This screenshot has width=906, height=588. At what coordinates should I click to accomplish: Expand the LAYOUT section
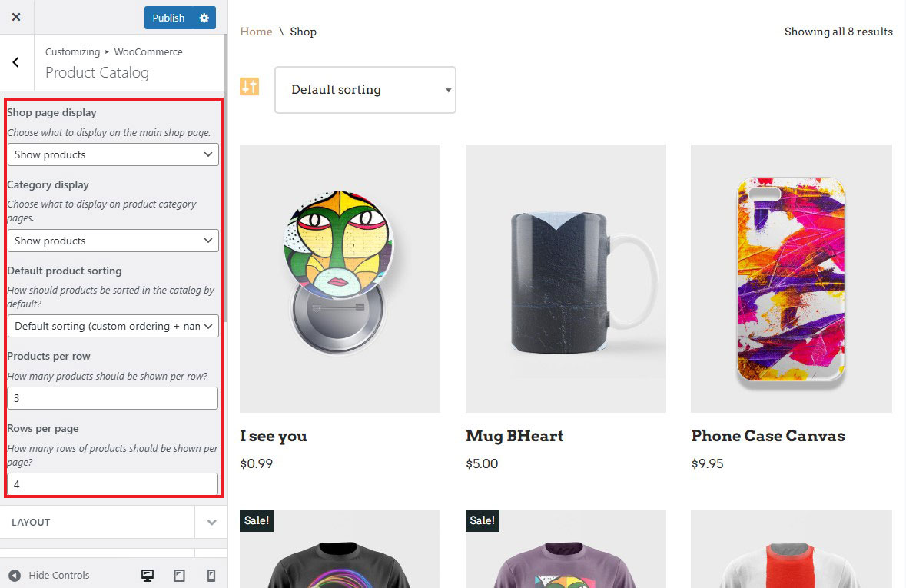pyautogui.click(x=211, y=522)
